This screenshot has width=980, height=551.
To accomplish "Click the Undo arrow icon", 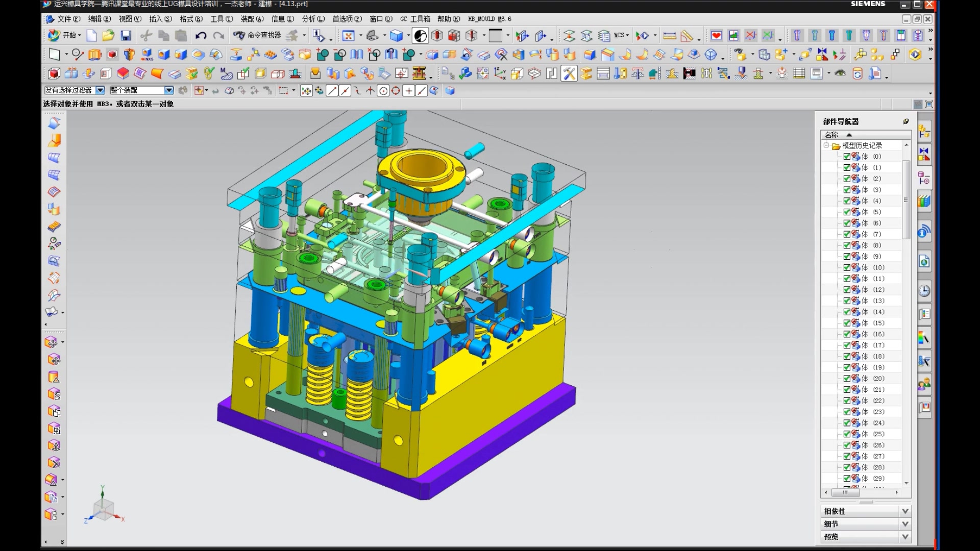I will coord(201,35).
